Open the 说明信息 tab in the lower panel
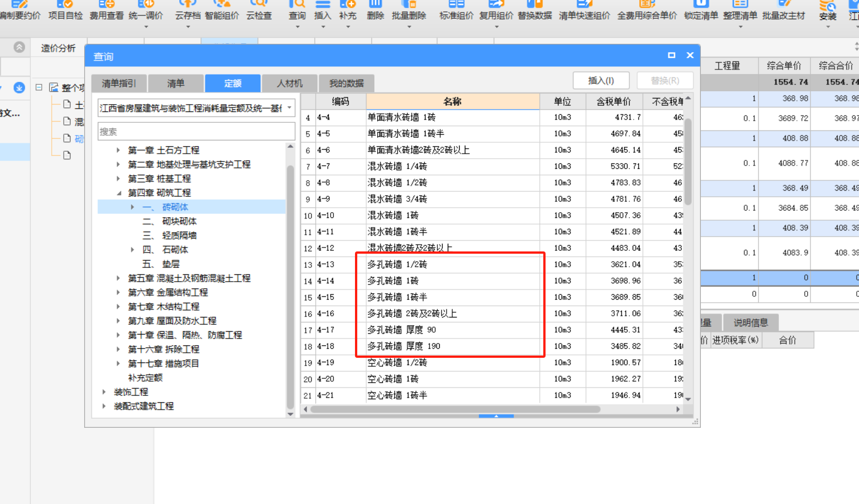The image size is (859, 504). (750, 323)
